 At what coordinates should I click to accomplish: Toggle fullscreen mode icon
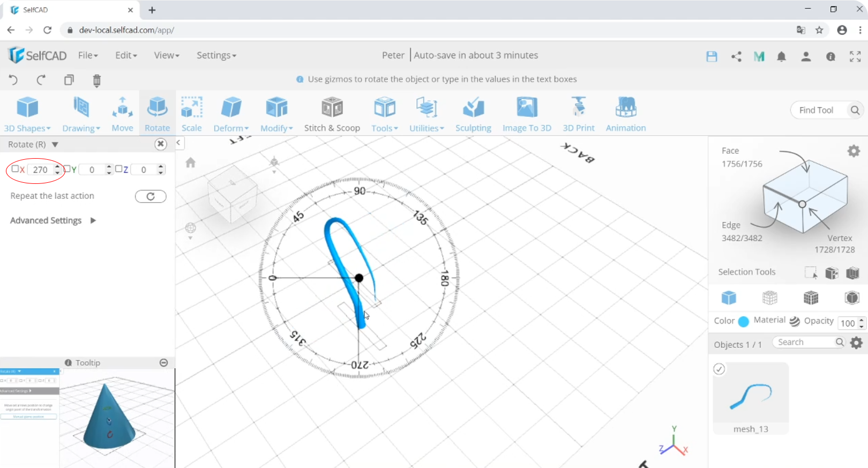[x=855, y=56]
